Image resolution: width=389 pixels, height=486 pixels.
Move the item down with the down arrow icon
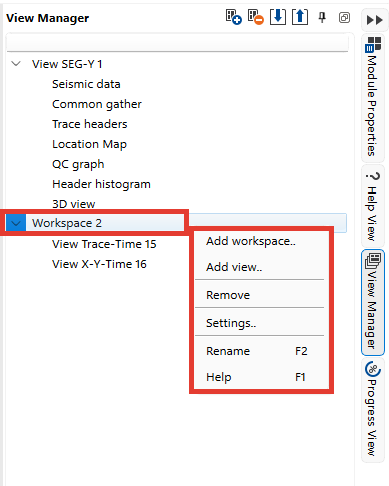[278, 17]
